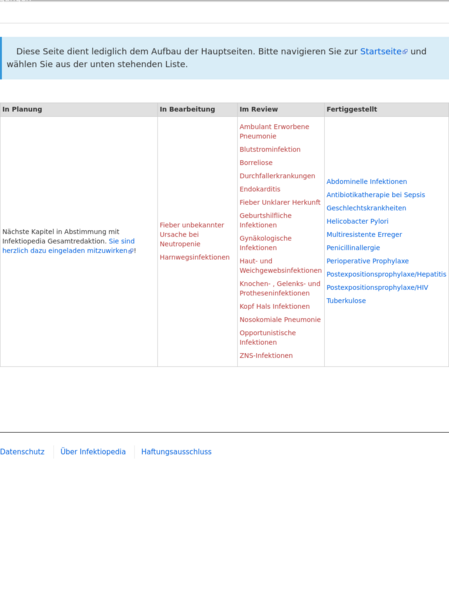Open Gynäkologische Infektionen

point(266,243)
